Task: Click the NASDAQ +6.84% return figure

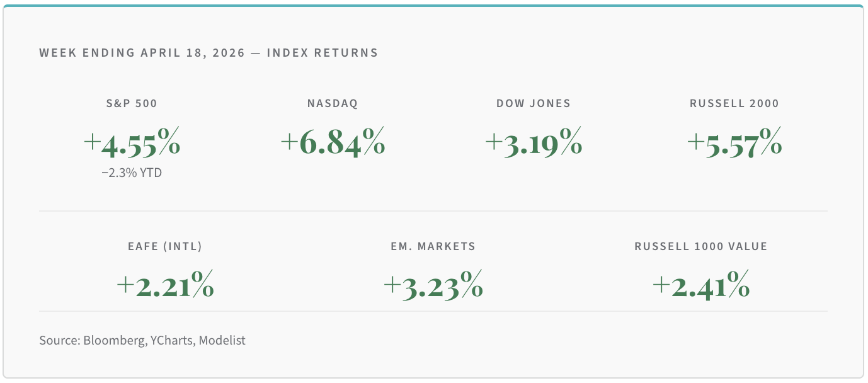Action: click(333, 144)
